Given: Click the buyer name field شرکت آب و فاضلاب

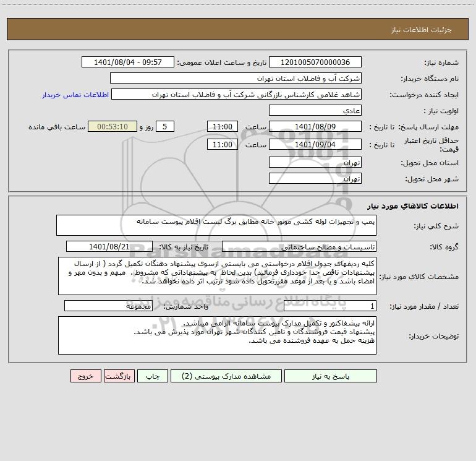Looking at the screenshot, I should click(236, 78).
